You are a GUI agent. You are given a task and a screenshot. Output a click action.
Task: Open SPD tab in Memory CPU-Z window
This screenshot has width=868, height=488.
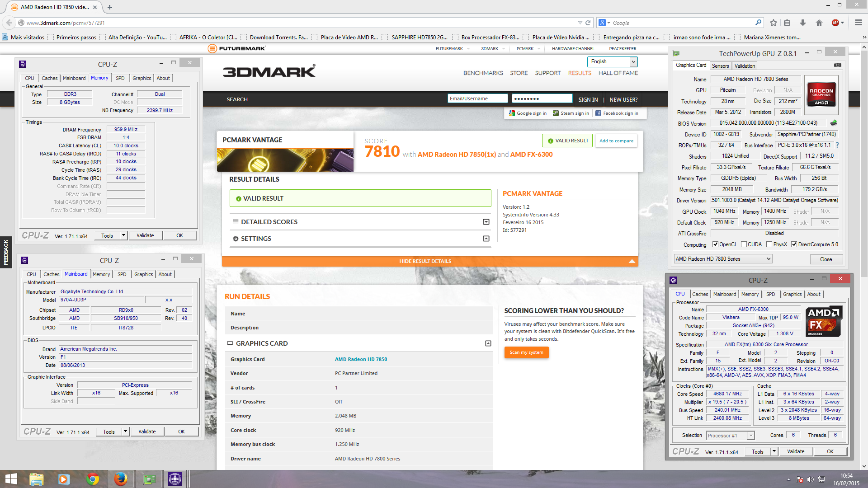[x=120, y=78]
